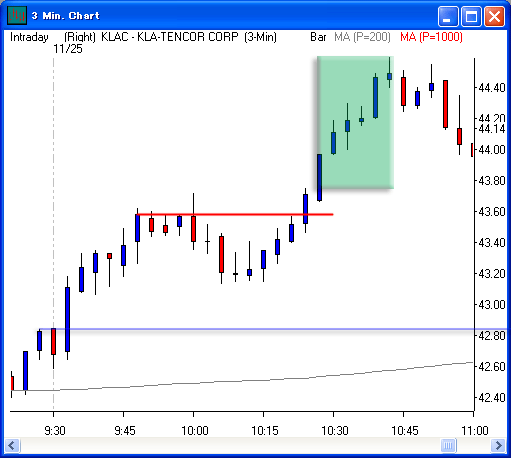Viewport: 511px width, 458px height.
Task: Click the gray moving average line
Action: [x=242, y=380]
